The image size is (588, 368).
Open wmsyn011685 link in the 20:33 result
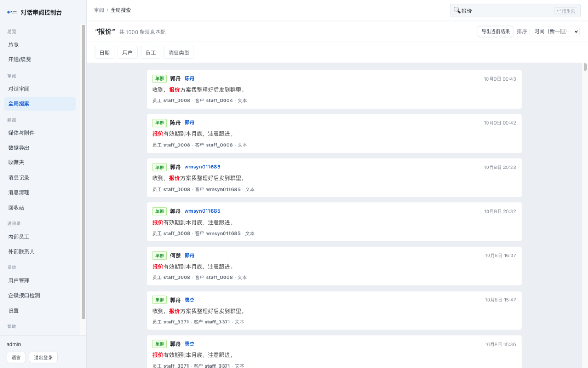click(x=203, y=167)
